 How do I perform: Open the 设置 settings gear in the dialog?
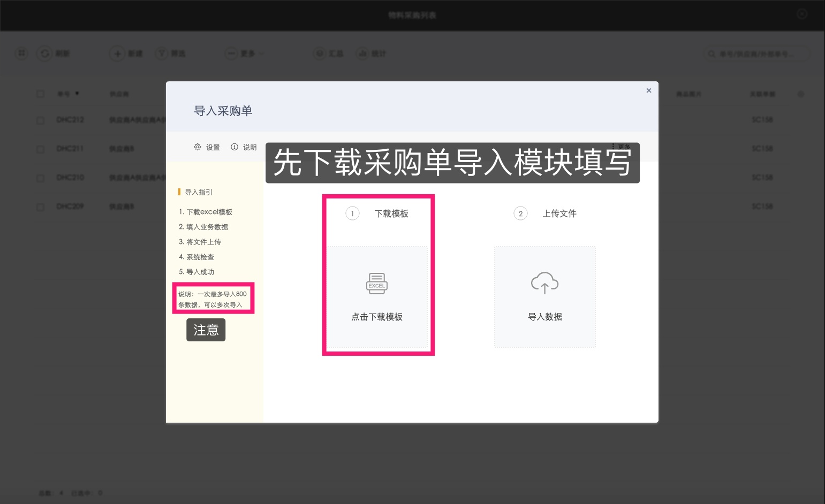point(198,147)
